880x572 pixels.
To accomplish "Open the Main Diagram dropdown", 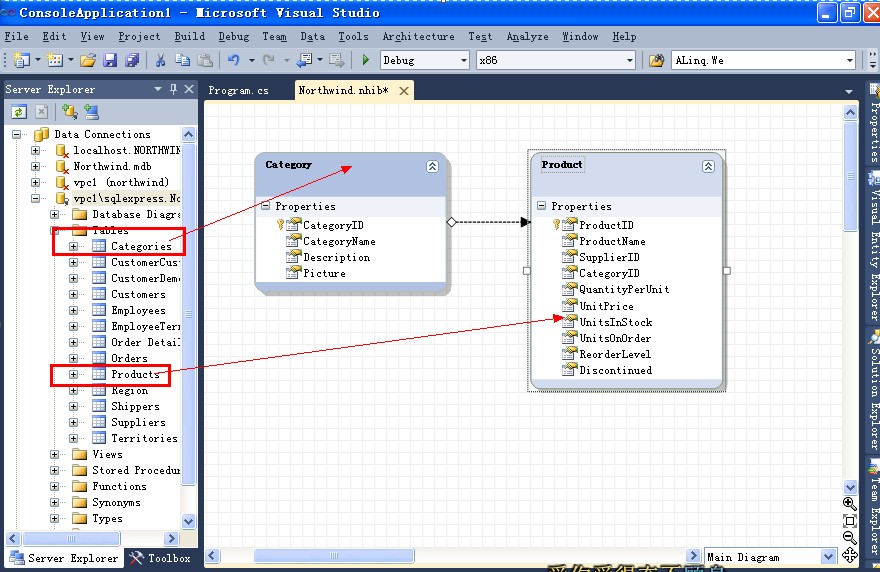I will coord(828,556).
